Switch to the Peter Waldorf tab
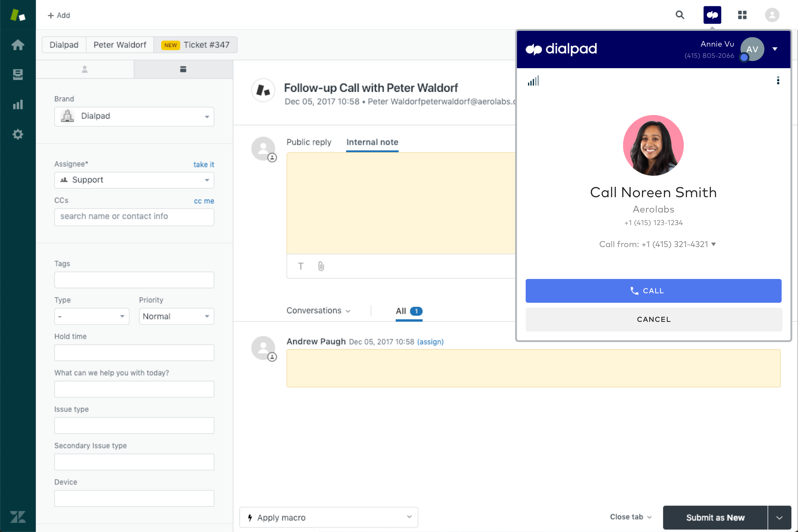The height and width of the screenshot is (532, 798). coord(120,45)
